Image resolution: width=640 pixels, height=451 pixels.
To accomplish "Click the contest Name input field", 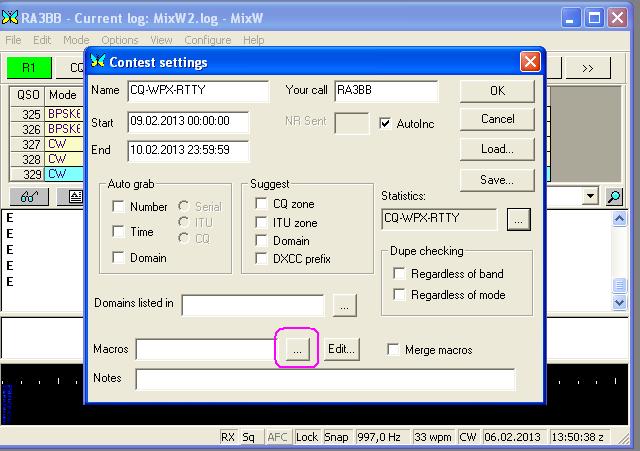I will click(198, 90).
